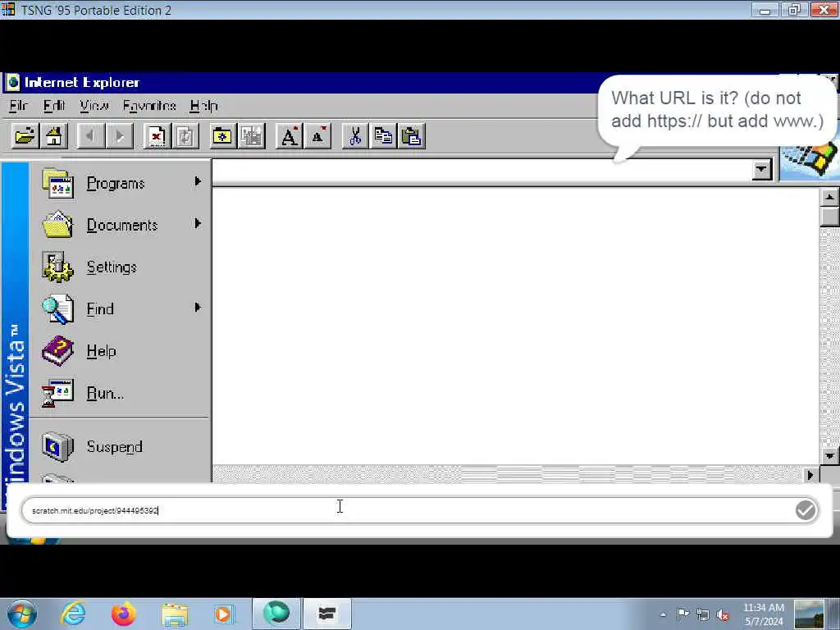The width and height of the screenshot is (840, 630).
Task: Show hidden tray icons arrow
Action: [663, 614]
